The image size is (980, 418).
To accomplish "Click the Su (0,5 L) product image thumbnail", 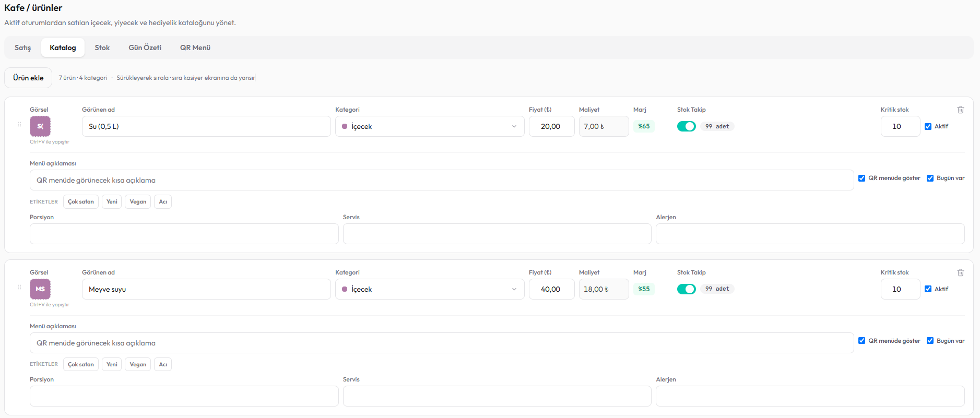I will point(40,126).
